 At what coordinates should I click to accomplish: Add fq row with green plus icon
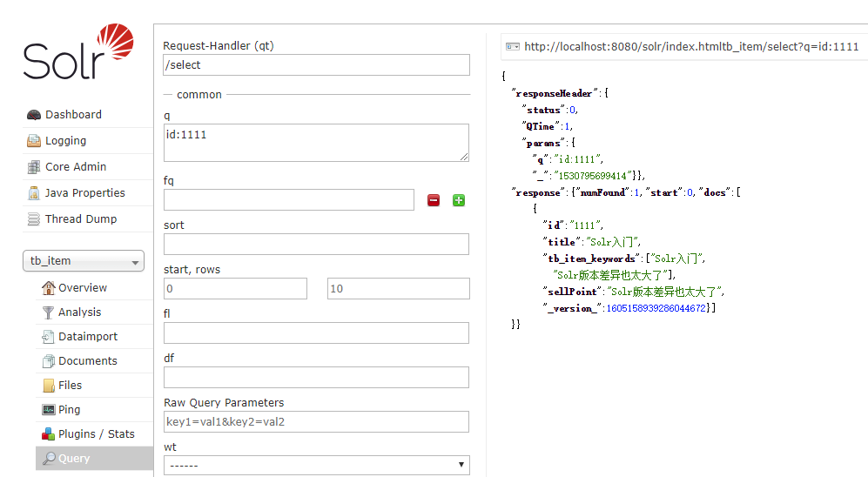coord(458,200)
